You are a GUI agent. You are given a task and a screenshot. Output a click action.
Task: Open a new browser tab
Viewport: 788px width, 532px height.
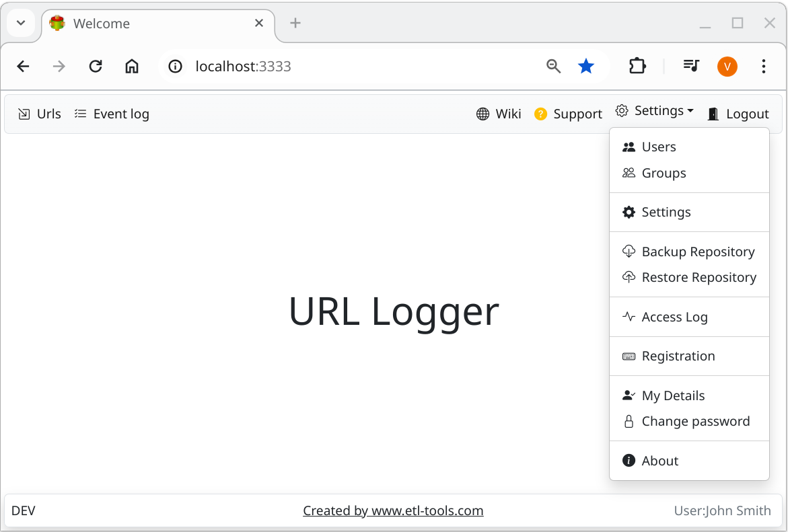[295, 23]
